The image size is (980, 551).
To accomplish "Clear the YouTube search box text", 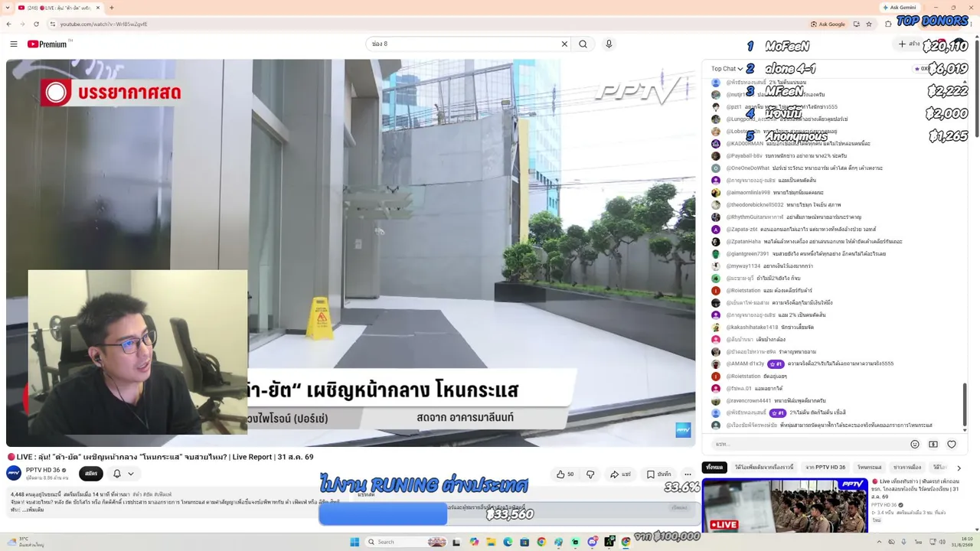I will click(x=564, y=44).
